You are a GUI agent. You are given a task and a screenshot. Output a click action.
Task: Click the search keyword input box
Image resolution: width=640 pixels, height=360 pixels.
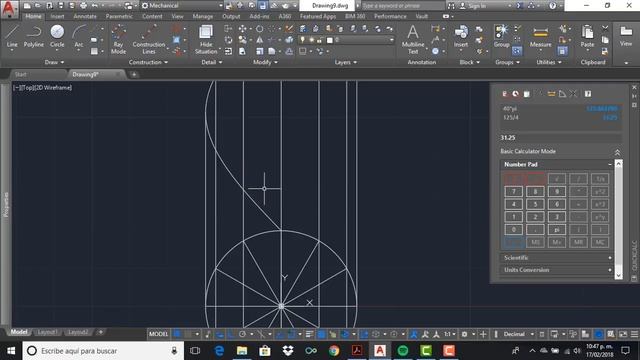point(402,6)
